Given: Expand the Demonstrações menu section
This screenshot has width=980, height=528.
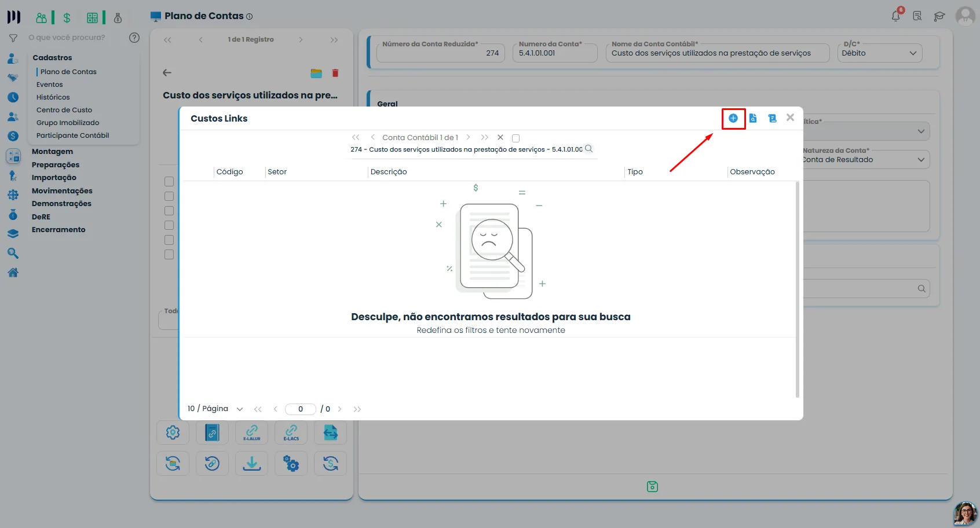Looking at the screenshot, I should [x=62, y=204].
